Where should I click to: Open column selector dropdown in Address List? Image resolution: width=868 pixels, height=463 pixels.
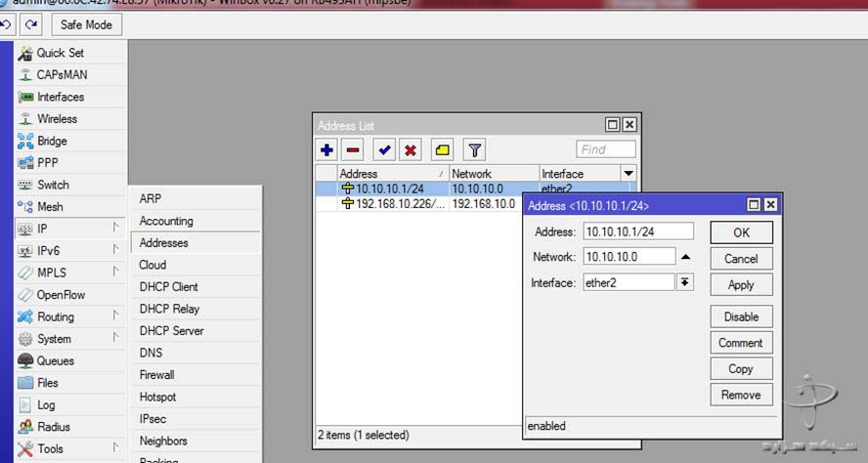pyautogui.click(x=629, y=174)
